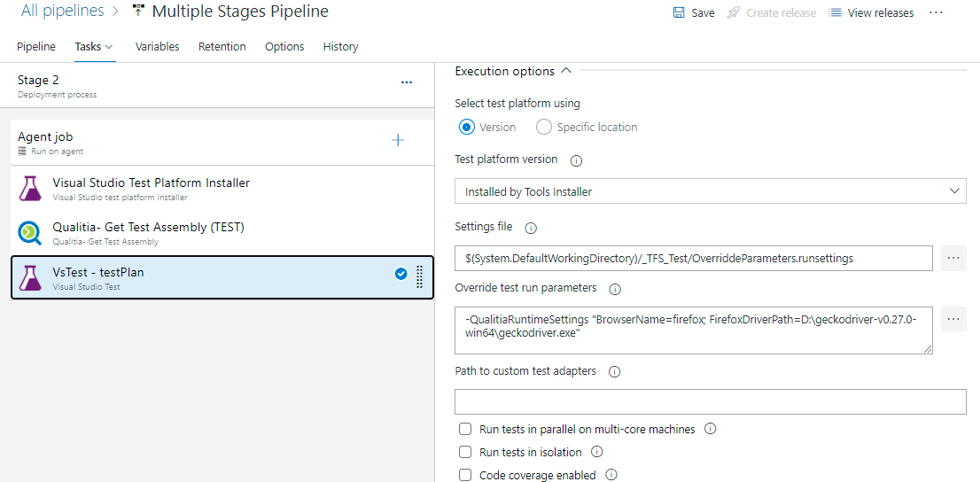Screen dimensions: 980x482
Task: Browse for Settings file with ellipsis button
Action: click(x=953, y=258)
